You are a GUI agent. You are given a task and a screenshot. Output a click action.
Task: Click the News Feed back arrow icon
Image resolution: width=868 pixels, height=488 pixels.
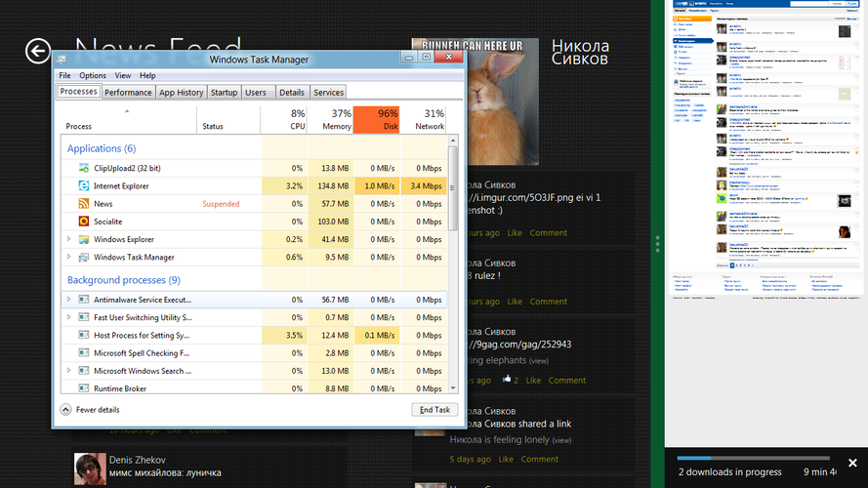click(x=38, y=52)
